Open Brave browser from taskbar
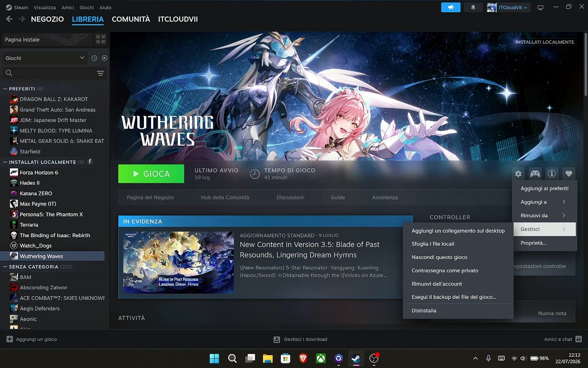Screen dimensions: 588x368 click(x=303, y=358)
